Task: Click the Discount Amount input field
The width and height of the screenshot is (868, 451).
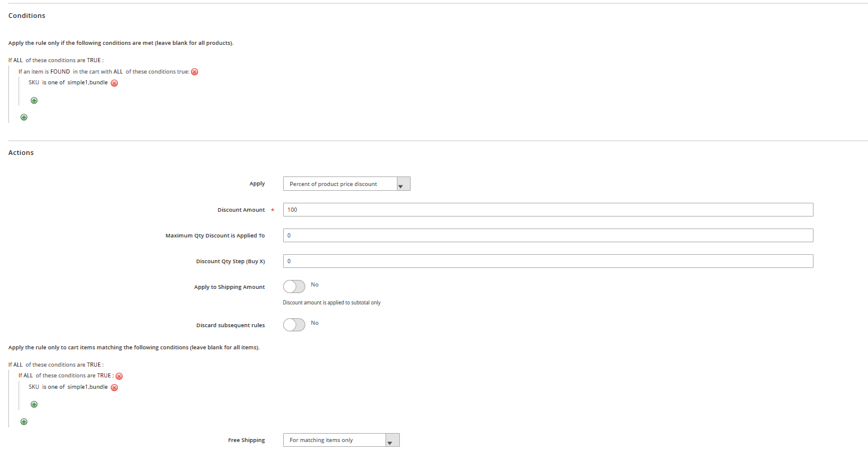Action: [548, 209]
